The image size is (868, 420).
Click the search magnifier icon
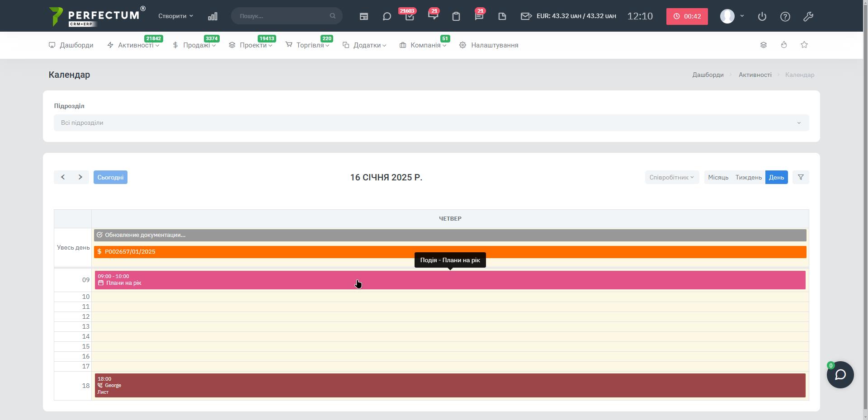click(x=333, y=16)
